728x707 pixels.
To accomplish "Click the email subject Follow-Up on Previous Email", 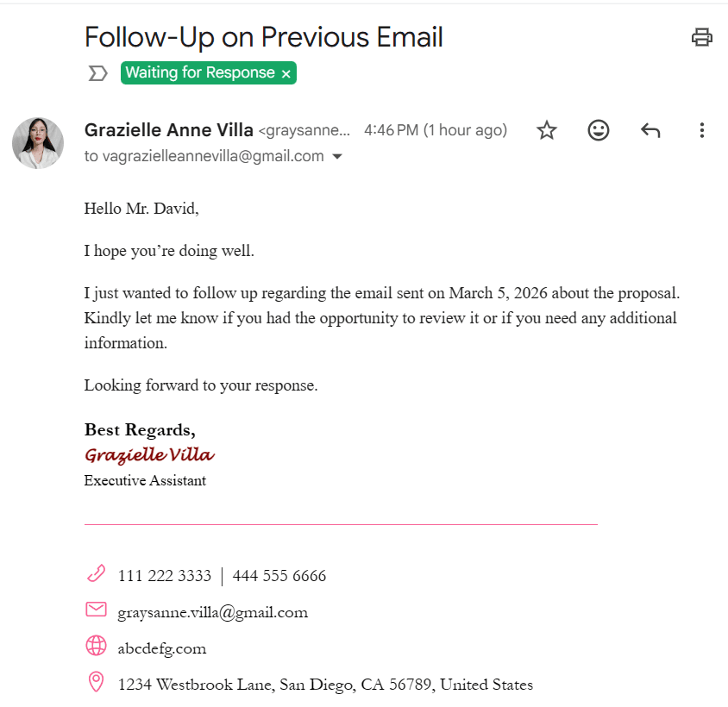I will click(264, 37).
